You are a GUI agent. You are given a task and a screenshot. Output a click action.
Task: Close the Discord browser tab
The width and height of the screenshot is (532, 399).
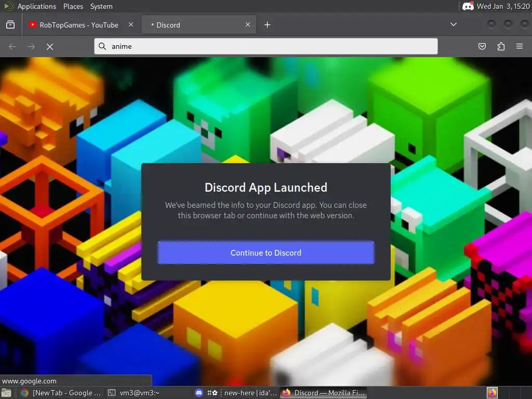click(x=248, y=25)
